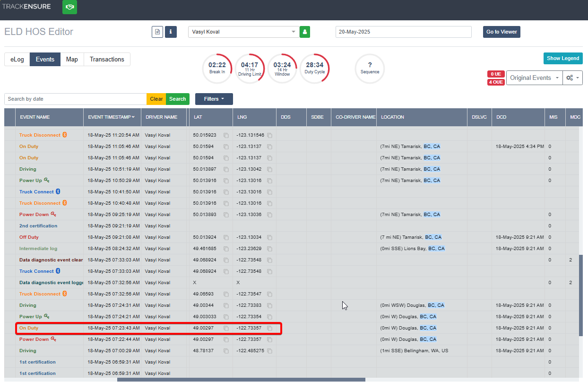The width and height of the screenshot is (588, 382).
Task: Open the gears settings dropdown
Action: coord(572,78)
